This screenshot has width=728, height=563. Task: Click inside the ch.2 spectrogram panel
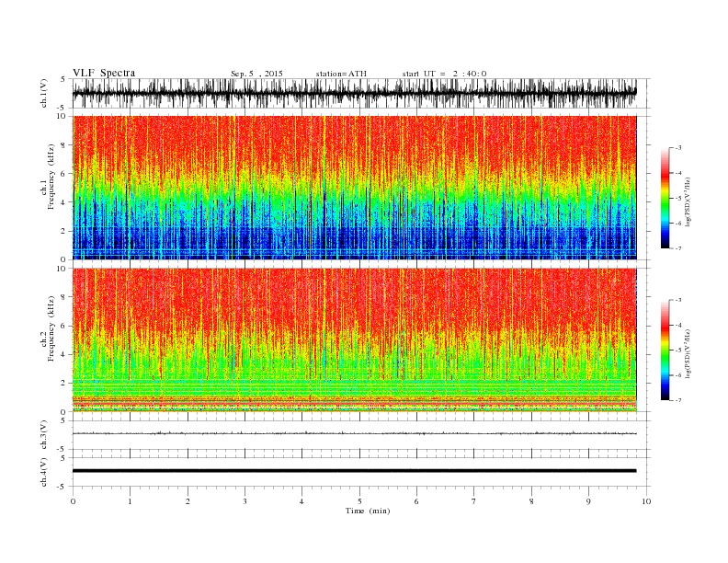click(x=354, y=339)
